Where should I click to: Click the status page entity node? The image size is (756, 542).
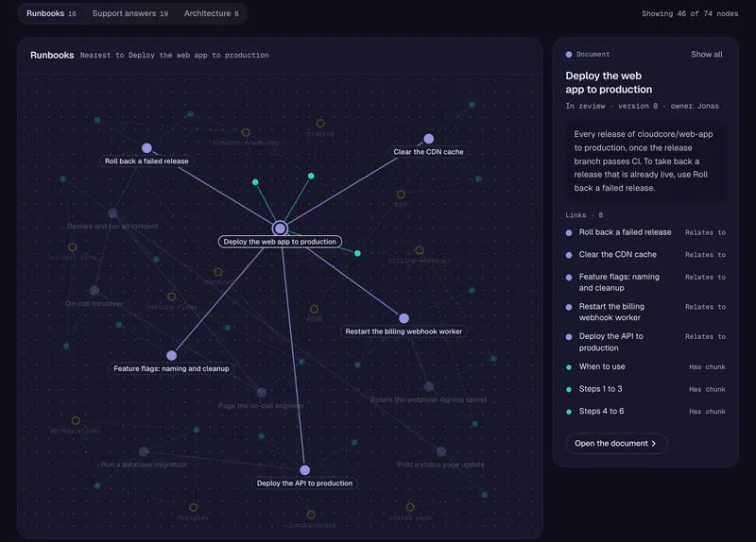click(x=410, y=507)
